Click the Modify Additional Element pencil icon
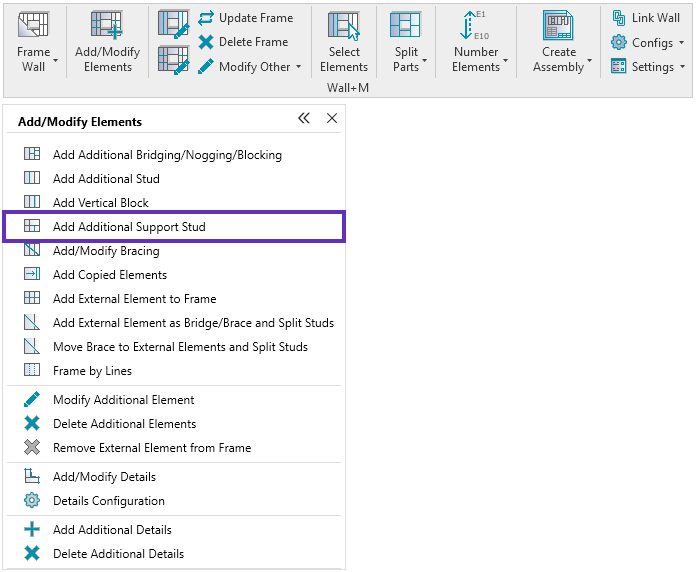The image size is (697, 572). [32, 400]
